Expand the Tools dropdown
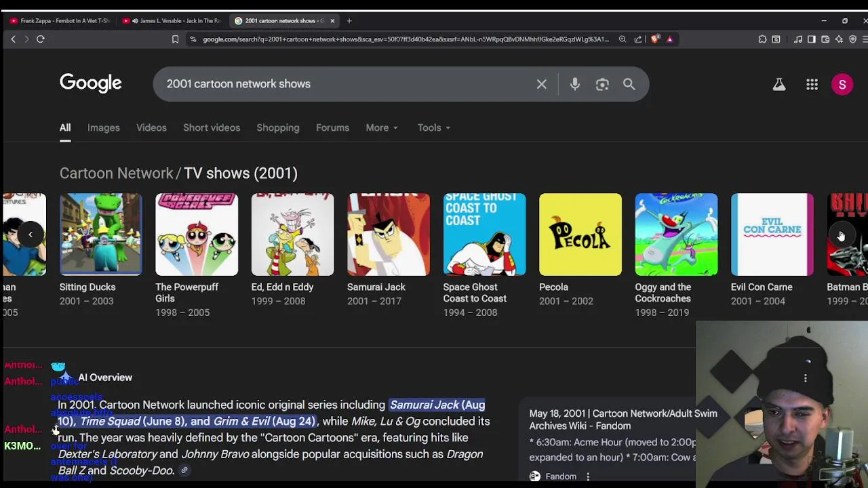The height and width of the screenshot is (488, 868). pos(433,127)
